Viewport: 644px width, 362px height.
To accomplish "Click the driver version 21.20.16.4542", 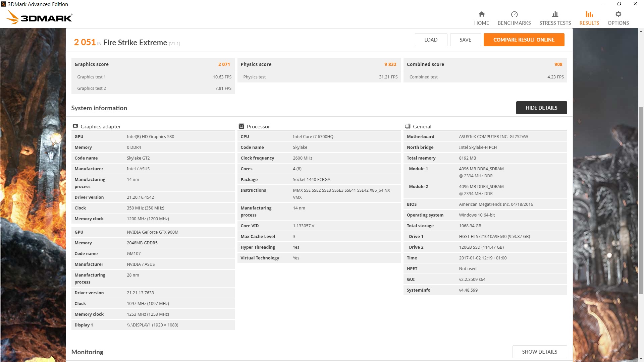I will tap(140, 197).
